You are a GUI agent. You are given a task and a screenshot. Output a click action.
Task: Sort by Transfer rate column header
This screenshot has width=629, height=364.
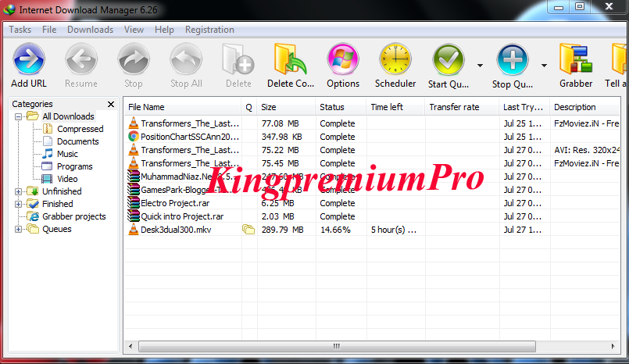pos(462,107)
